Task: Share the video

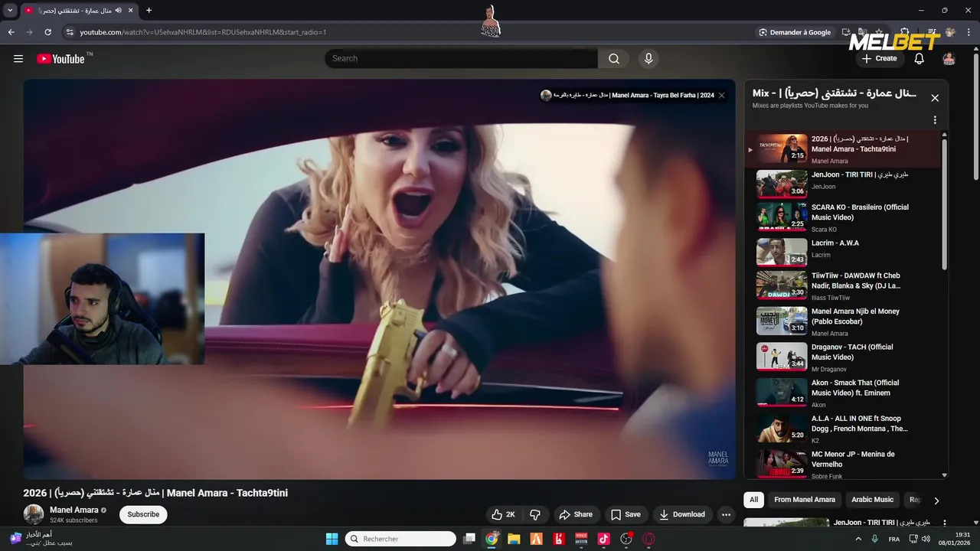Action: (576, 514)
